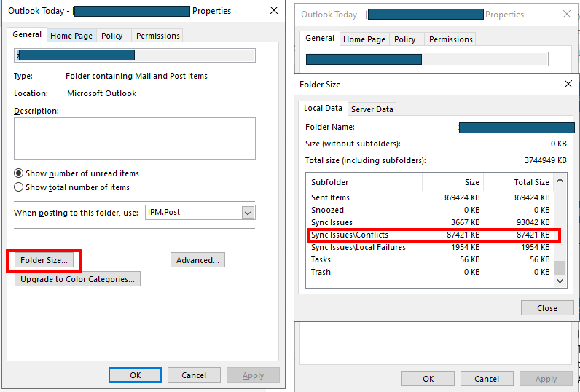The width and height of the screenshot is (580, 392).
Task: Click Upgrade to Color Categories button
Action: (77, 279)
